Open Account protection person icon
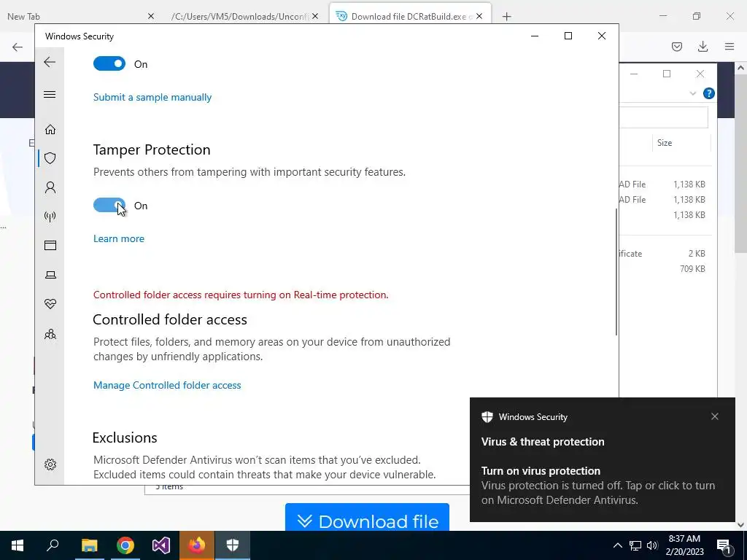Screen dimensions: 747x560 [x=50, y=187]
